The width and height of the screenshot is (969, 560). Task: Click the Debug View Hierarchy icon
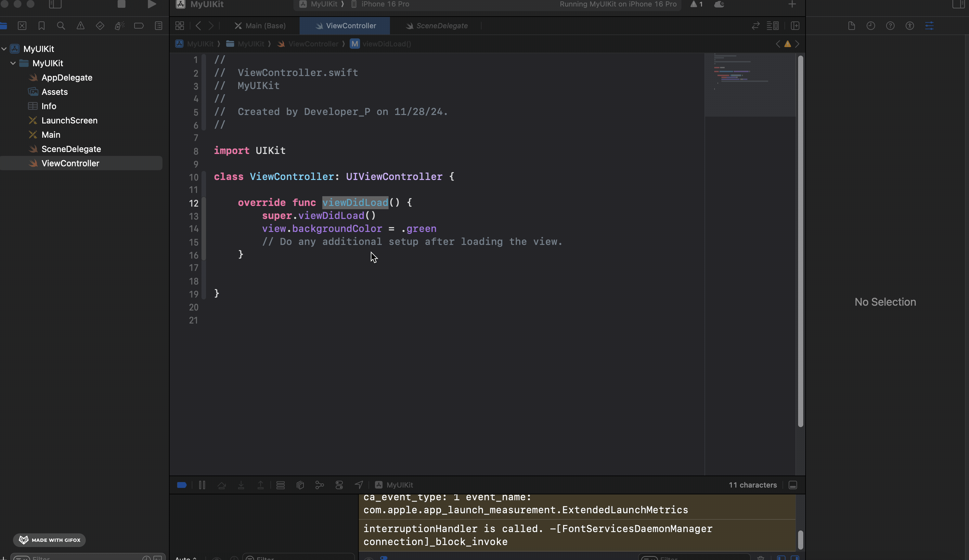[300, 485]
